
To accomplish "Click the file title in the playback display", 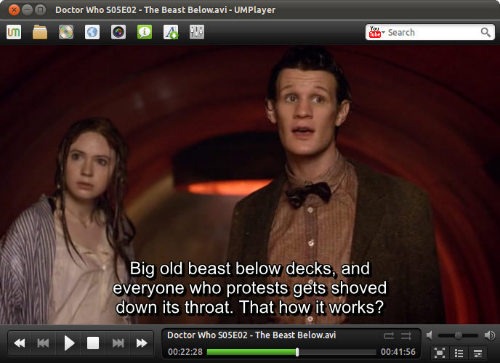I will pos(252,335).
